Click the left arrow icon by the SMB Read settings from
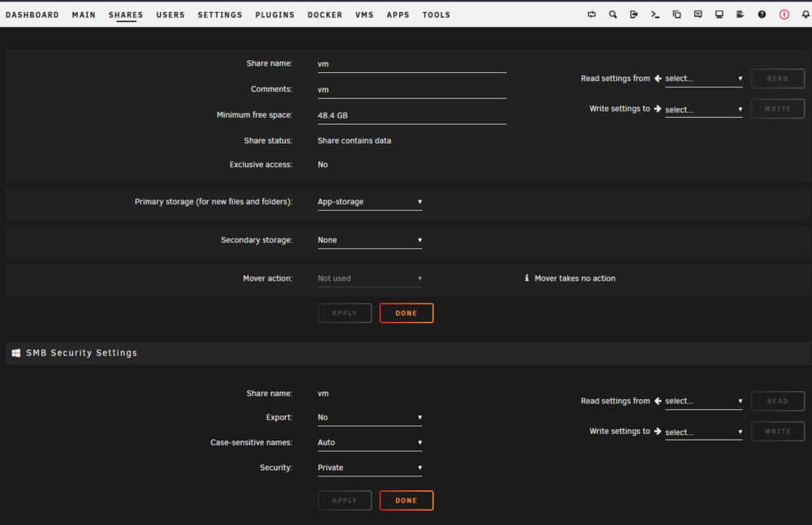Viewport: 812px width, 525px height. tap(658, 401)
